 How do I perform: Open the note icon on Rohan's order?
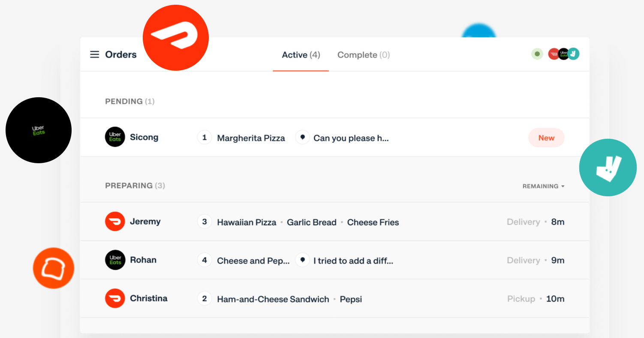coord(303,260)
